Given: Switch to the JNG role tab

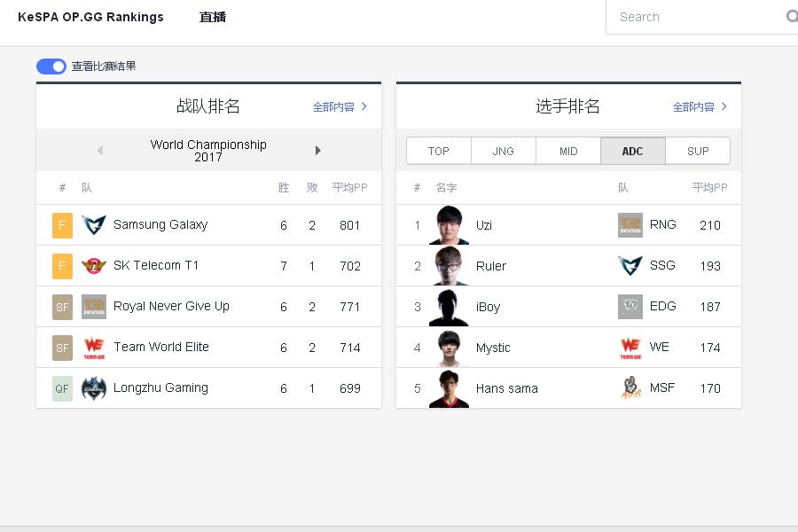Looking at the screenshot, I should tap(504, 151).
